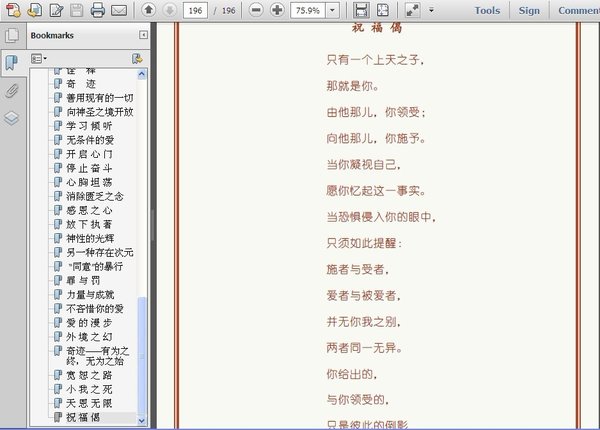The height and width of the screenshot is (430, 600).
Task: Zoom out with the minus button
Action: (x=256, y=10)
